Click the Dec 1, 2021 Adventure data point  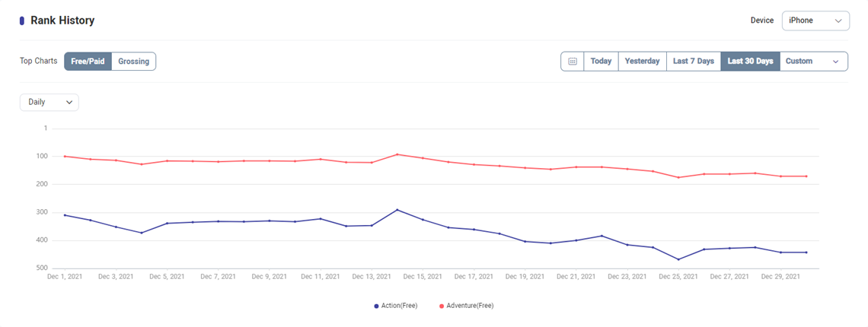(65, 156)
